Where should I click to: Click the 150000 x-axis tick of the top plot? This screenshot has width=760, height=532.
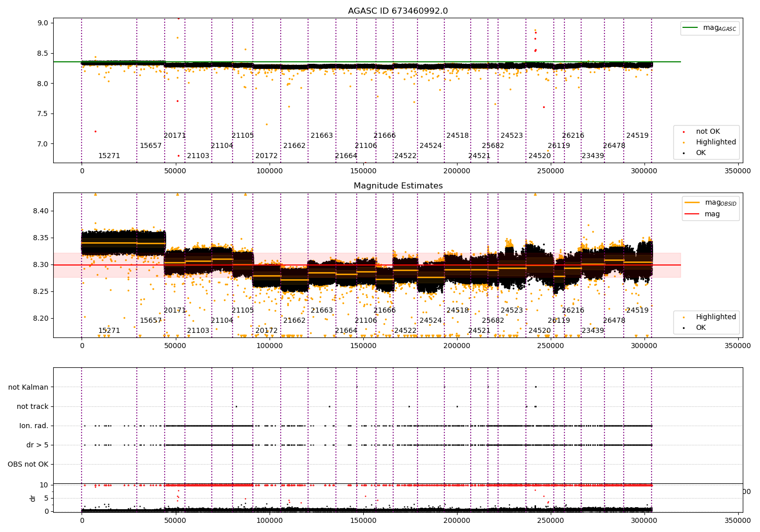pos(363,171)
